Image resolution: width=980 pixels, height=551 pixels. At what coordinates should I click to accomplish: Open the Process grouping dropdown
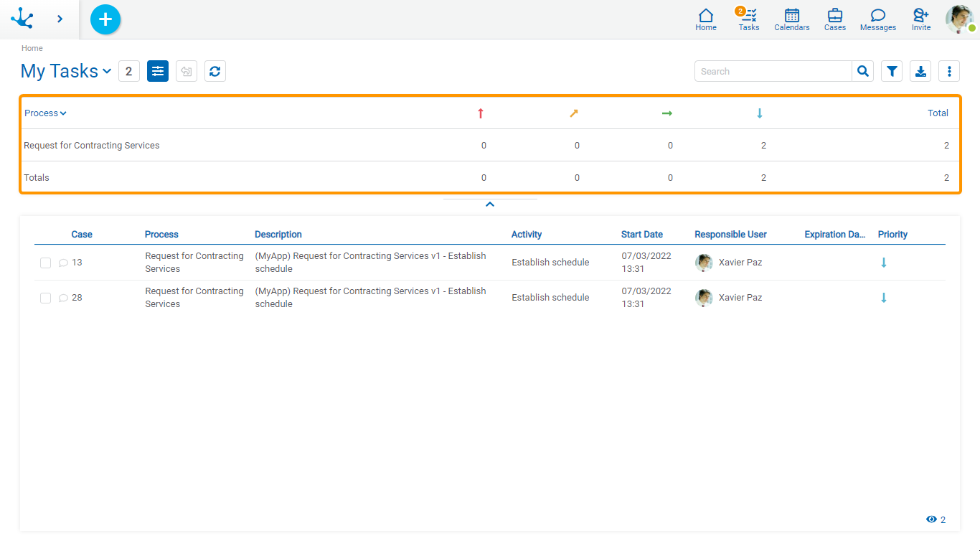[x=45, y=113]
